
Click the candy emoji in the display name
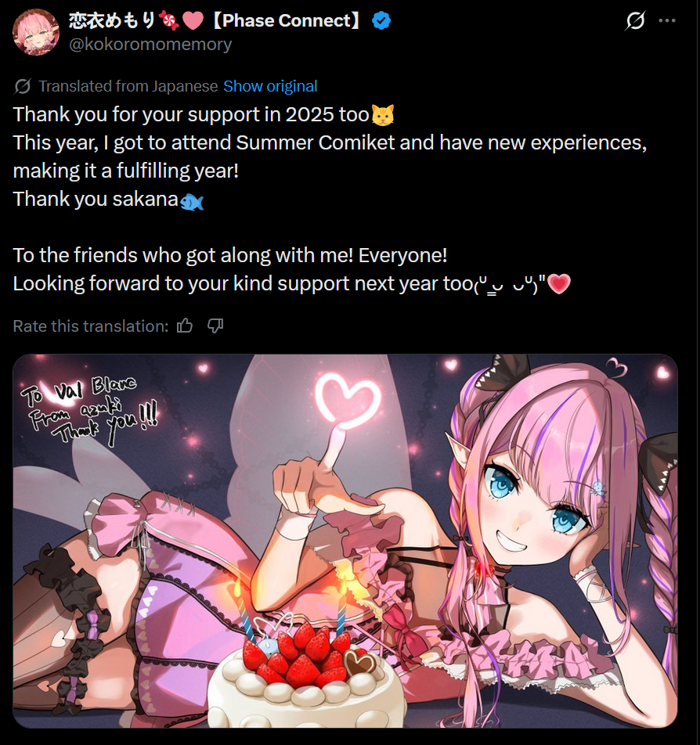(x=169, y=20)
